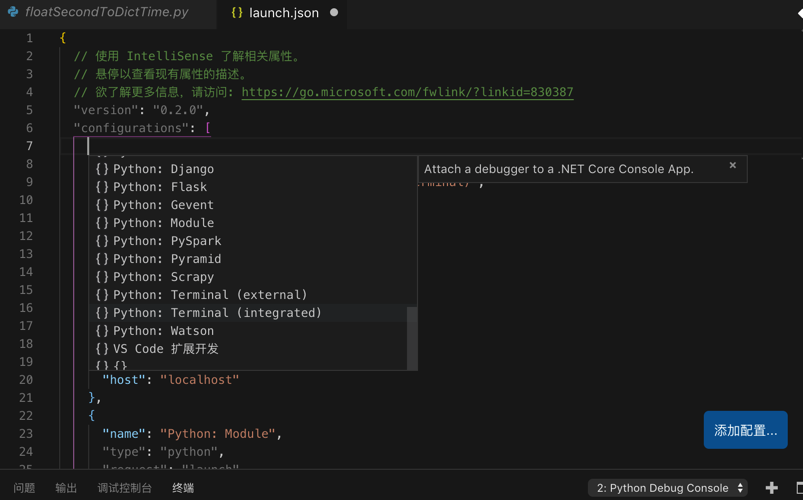Click the braces icon on launch.json tab
Screen dimensions: 803x500
(237, 13)
